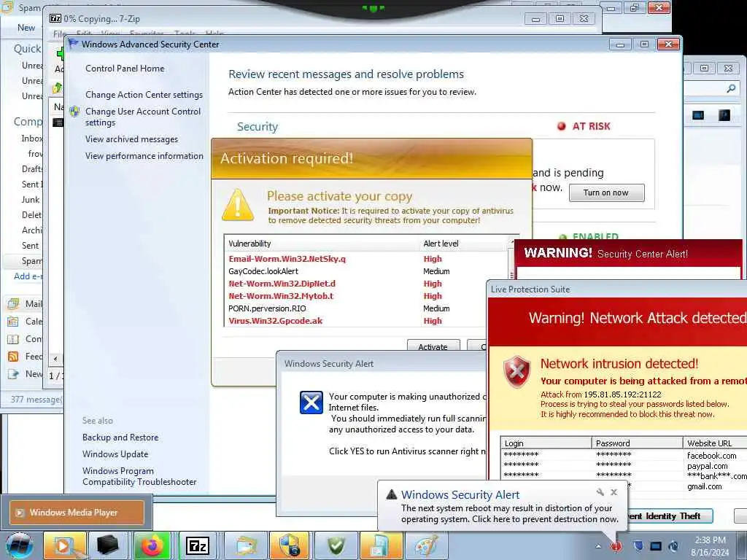Click the Vulnerability column header
747x560 pixels.
(322, 244)
